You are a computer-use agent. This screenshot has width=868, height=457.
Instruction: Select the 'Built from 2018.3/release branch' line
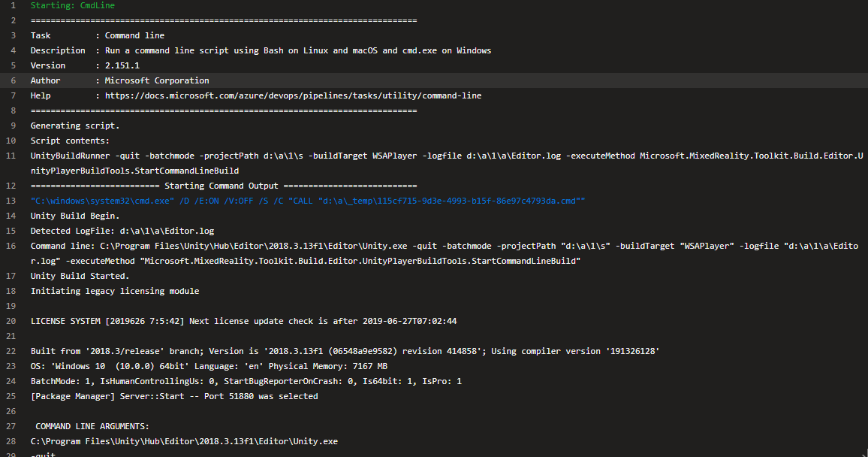(345, 351)
